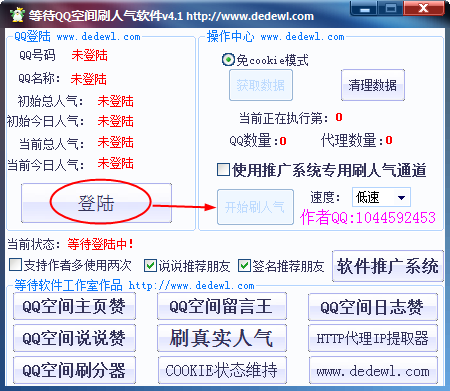Click the www.dedewl.com button at bottom right
Screen dimensions: 450x391
pyautogui.click(x=373, y=370)
